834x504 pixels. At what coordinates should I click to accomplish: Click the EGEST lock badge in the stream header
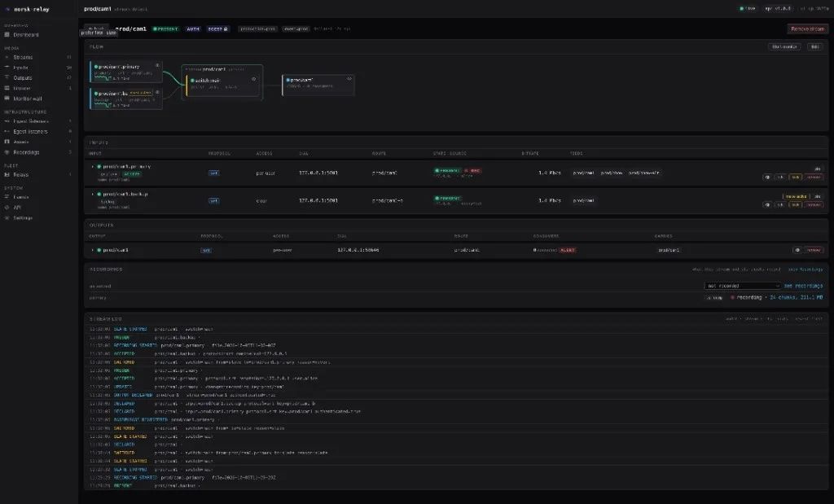[x=217, y=29]
